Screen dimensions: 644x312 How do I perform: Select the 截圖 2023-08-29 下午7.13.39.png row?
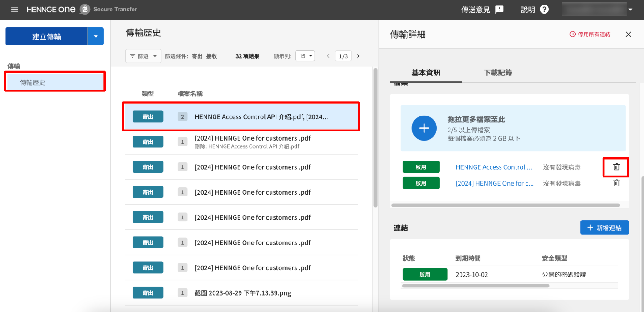[x=241, y=293]
